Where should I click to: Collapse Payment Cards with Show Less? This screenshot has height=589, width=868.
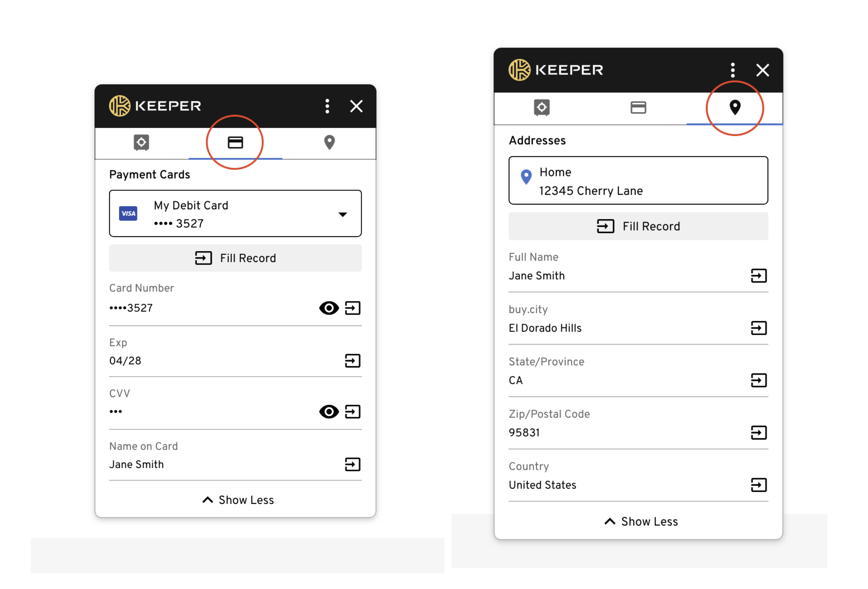(x=238, y=500)
